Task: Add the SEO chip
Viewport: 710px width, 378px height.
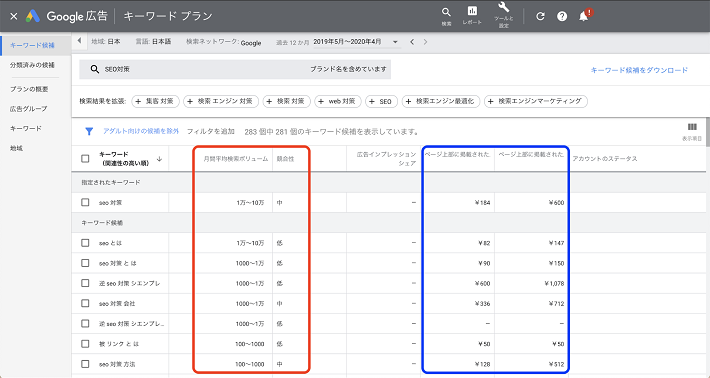Action: pyautogui.click(x=381, y=101)
